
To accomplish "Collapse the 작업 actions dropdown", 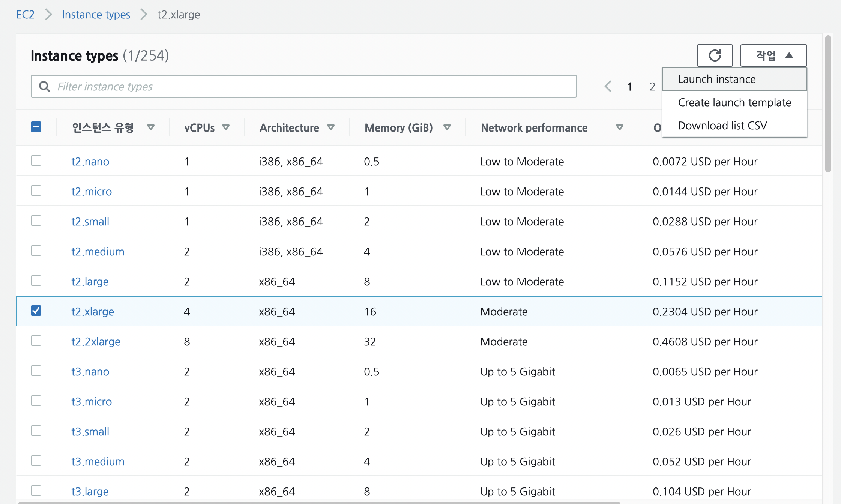I will [x=773, y=55].
